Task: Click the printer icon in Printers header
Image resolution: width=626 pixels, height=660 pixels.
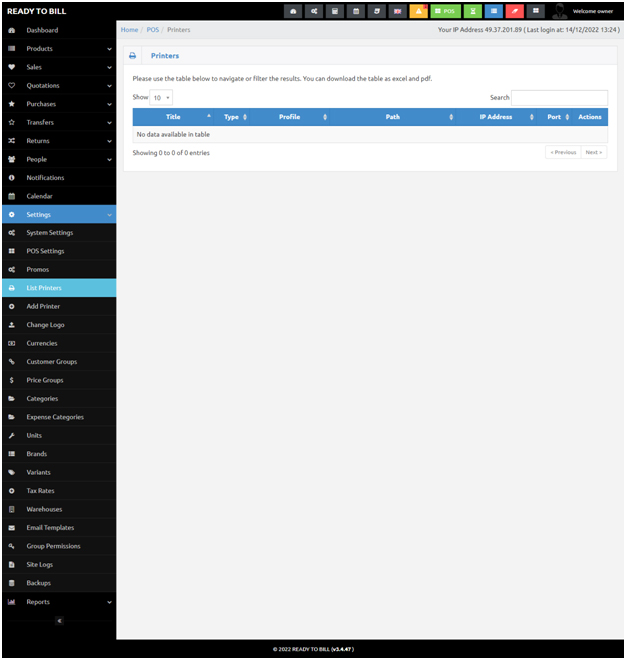Action: point(133,56)
